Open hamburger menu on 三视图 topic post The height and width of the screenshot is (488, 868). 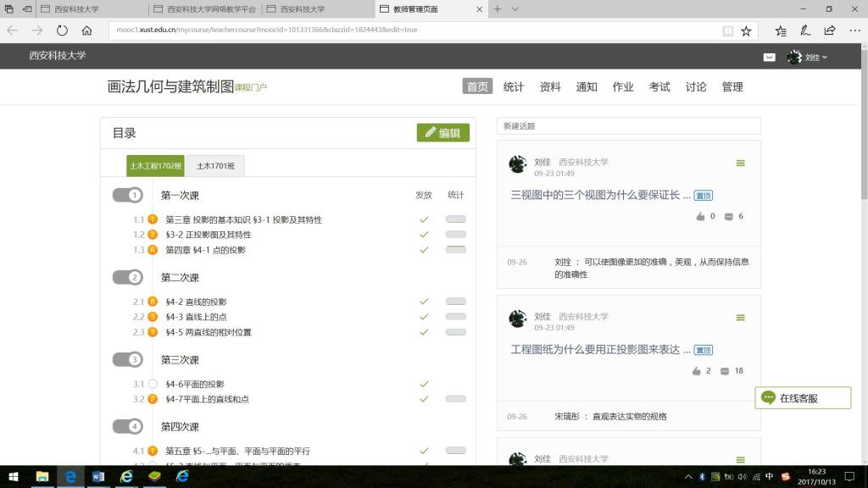tap(740, 164)
